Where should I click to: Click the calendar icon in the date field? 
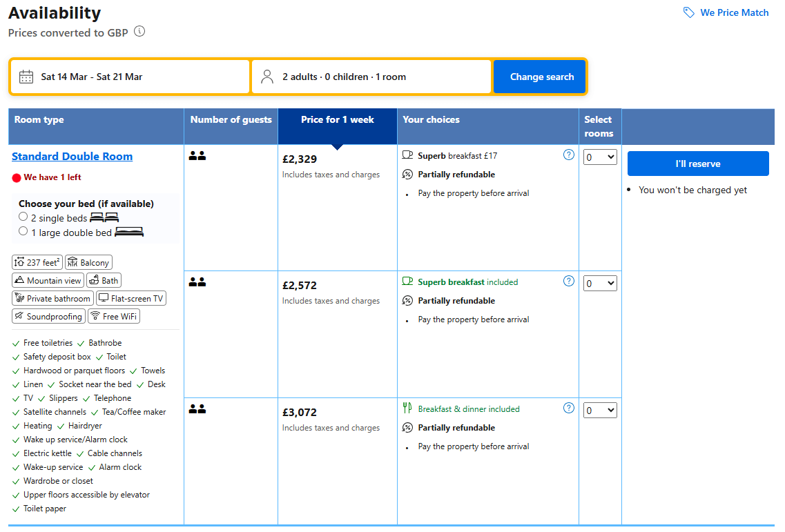26,77
